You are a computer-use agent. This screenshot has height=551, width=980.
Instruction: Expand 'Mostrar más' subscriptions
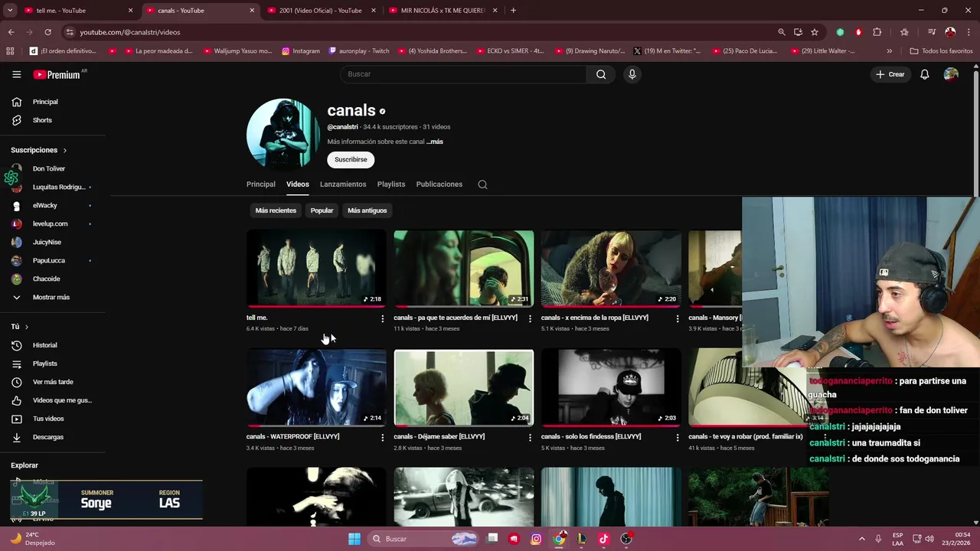pos(51,297)
